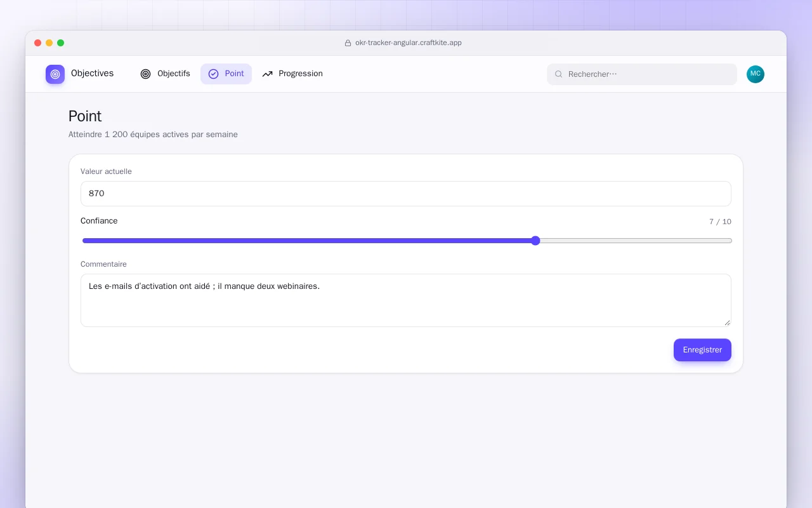Select the Point tab label
Image resolution: width=812 pixels, height=508 pixels.
click(x=234, y=74)
